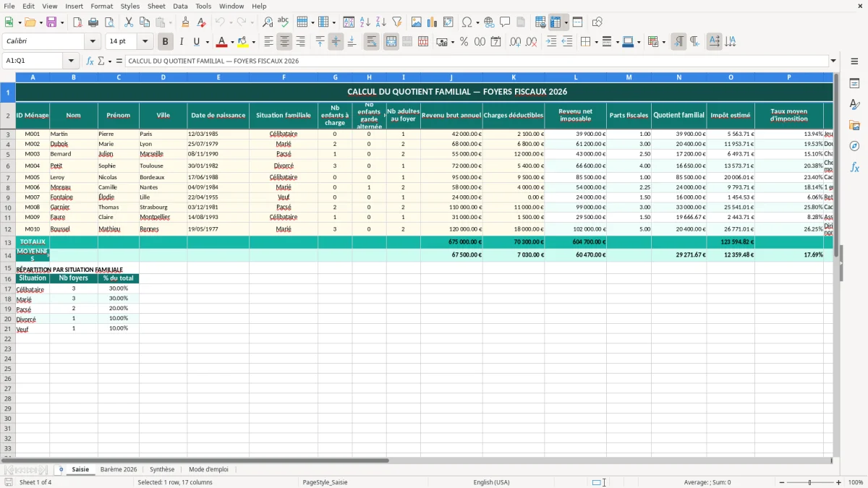This screenshot has width=868, height=488.
Task: Click the Format as Currency icon
Action: click(x=442, y=42)
